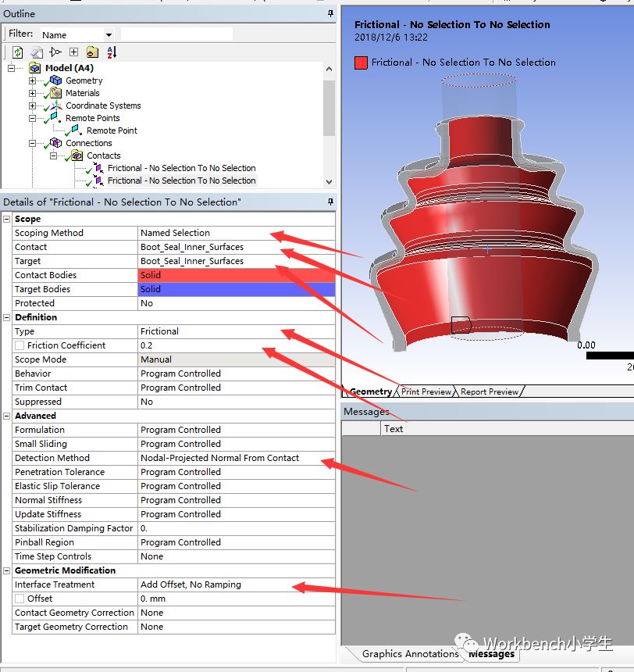Switch to the Print Preview tab
Image resolution: width=634 pixels, height=672 pixels.
pyautogui.click(x=426, y=391)
